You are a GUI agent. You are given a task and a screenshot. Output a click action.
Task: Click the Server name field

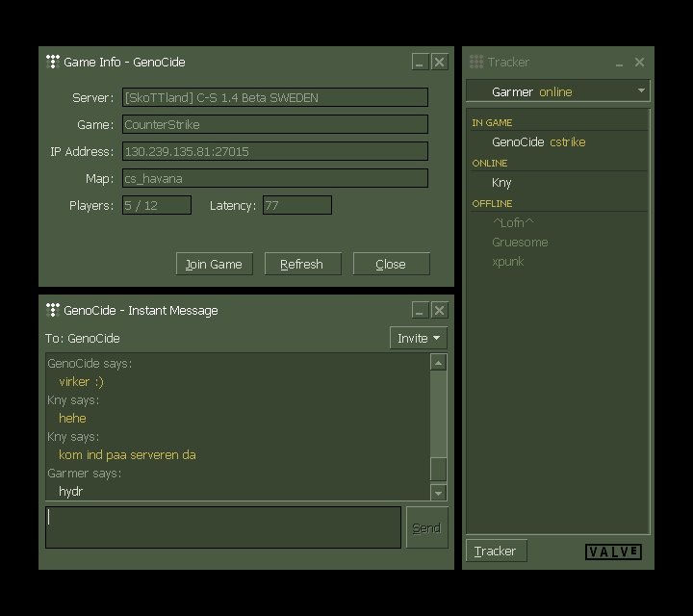(x=275, y=97)
